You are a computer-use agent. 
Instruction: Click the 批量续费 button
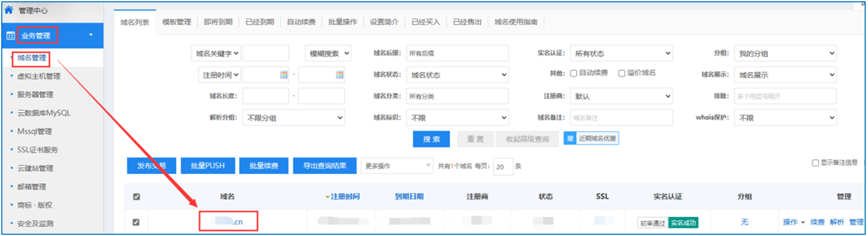(264, 166)
